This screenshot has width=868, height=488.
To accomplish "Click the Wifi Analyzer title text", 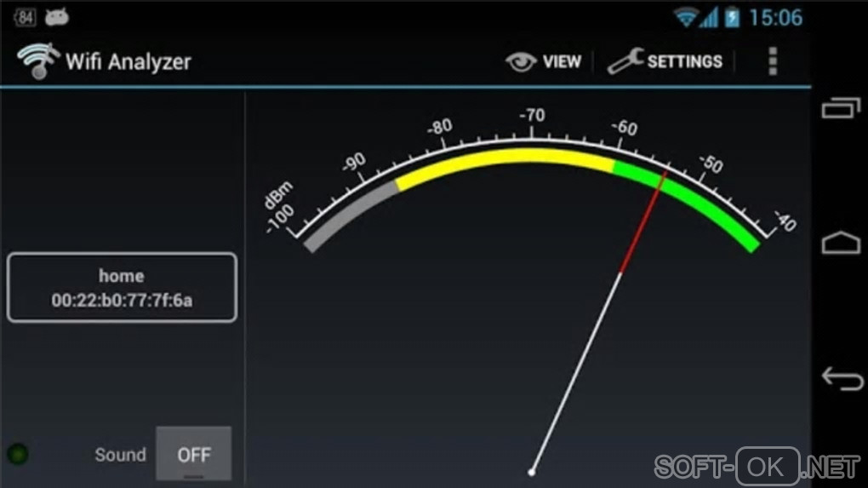I will [x=128, y=61].
